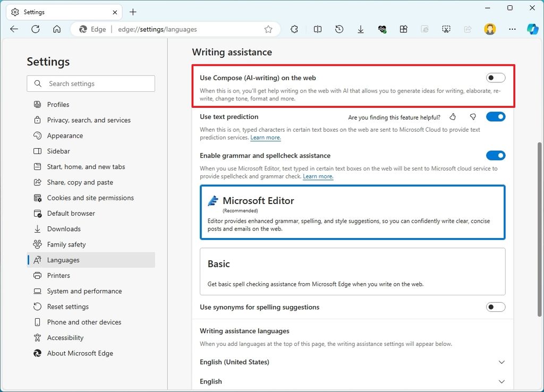Launch the Web capture screenshot tool

[446, 29]
